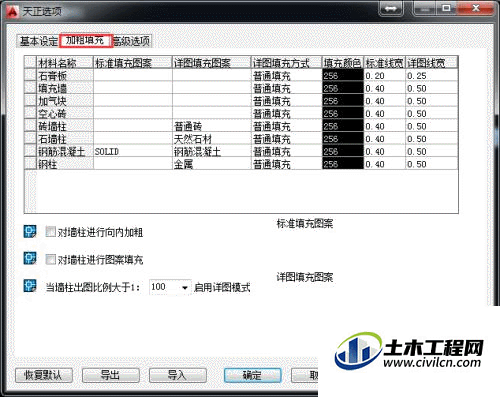Click detail pattern 钢筋混凝土 cell
Screen dimensions: 500x397
pos(212,151)
